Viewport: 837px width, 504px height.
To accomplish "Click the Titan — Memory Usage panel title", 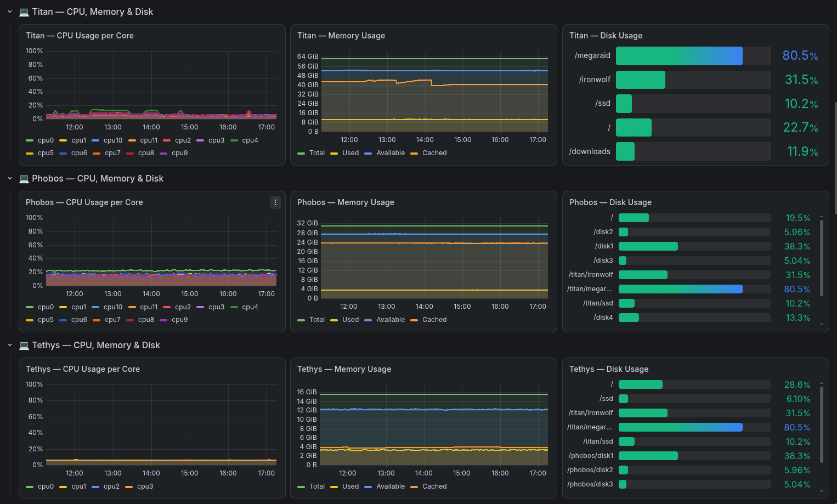I will [341, 36].
